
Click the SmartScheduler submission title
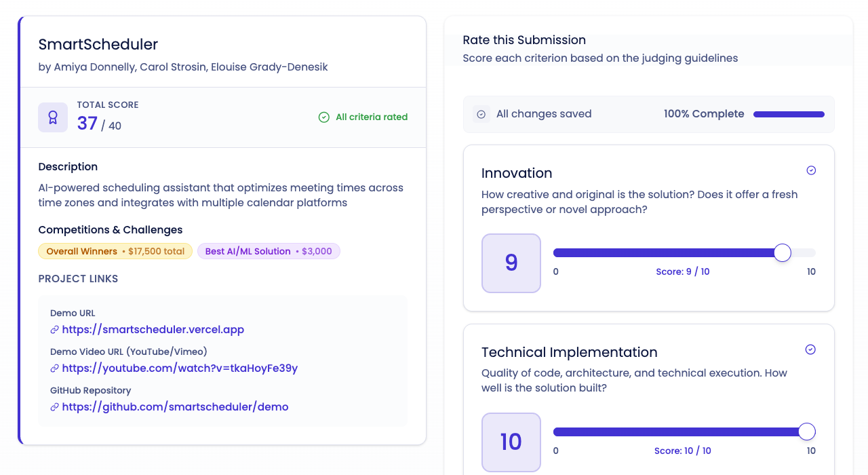[98, 45]
